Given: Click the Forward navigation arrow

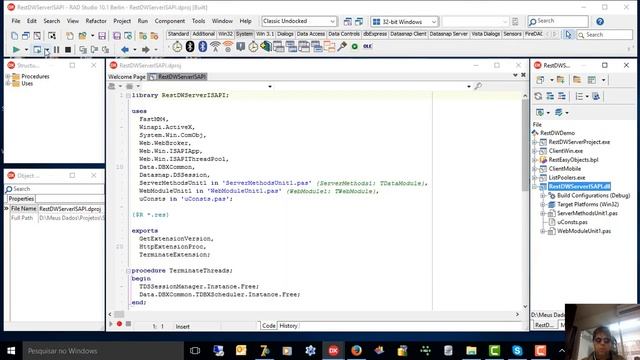Looking at the screenshot, I should 145,50.
